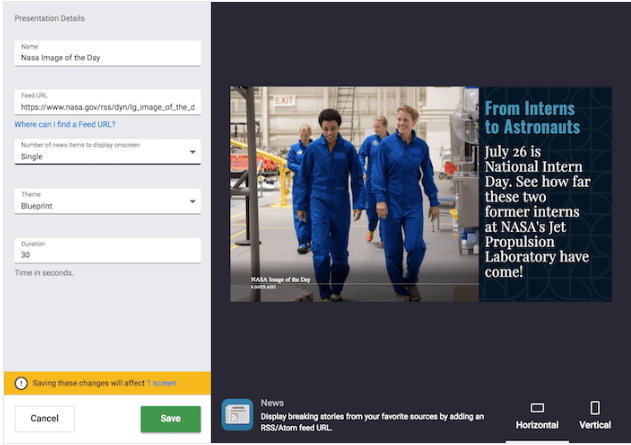Click the warning exclamation icon
Image resolution: width=631 pixels, height=445 pixels.
point(21,383)
